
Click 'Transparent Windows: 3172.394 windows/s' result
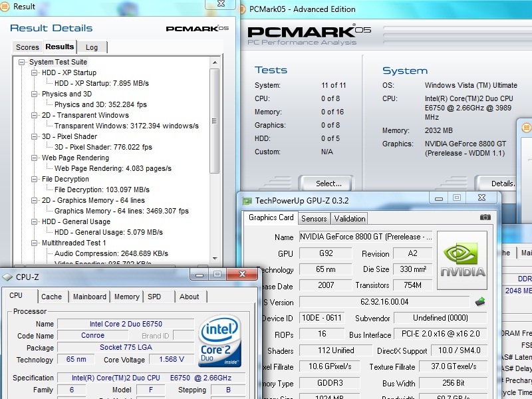pyautogui.click(x=126, y=126)
